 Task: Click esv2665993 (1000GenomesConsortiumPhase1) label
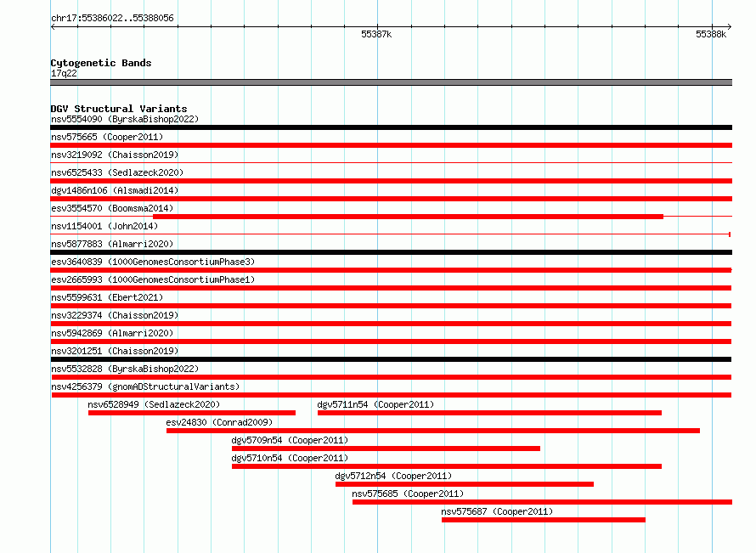point(153,279)
